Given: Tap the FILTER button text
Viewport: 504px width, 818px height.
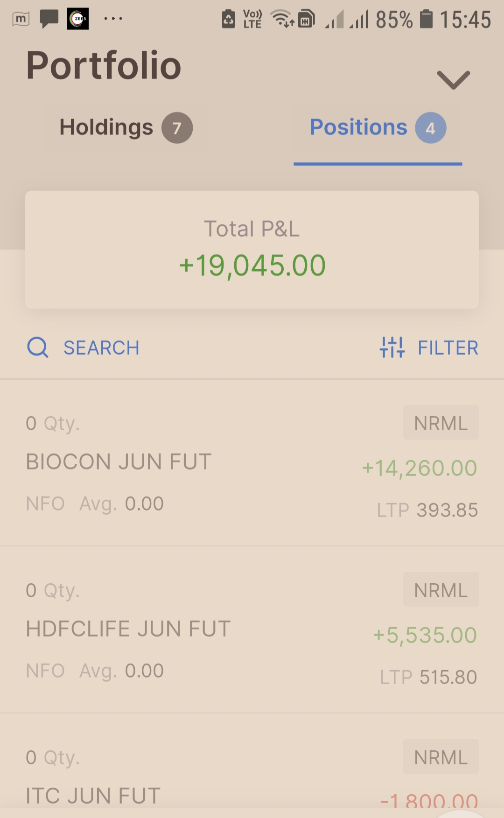Looking at the screenshot, I should pos(448,348).
